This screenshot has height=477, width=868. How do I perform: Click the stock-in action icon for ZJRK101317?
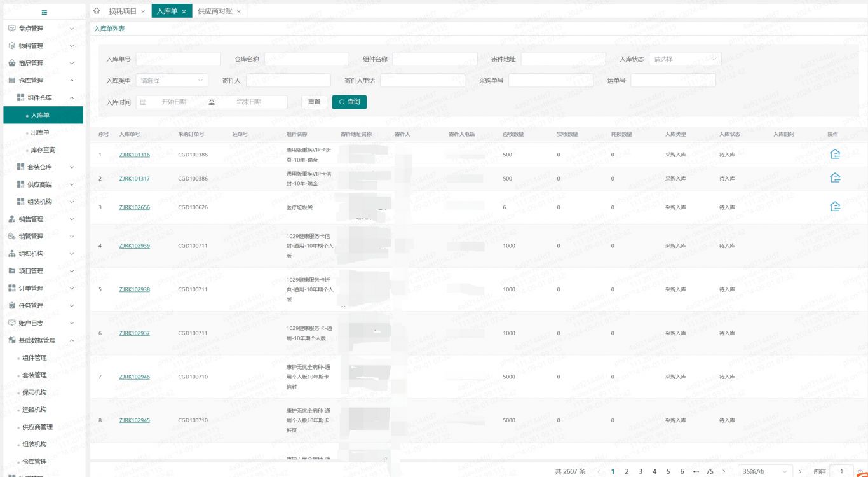[x=835, y=178]
